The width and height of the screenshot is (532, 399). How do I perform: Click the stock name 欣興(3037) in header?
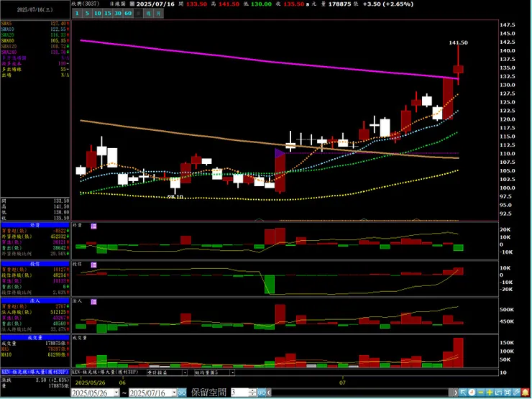pyautogui.click(x=86, y=4)
